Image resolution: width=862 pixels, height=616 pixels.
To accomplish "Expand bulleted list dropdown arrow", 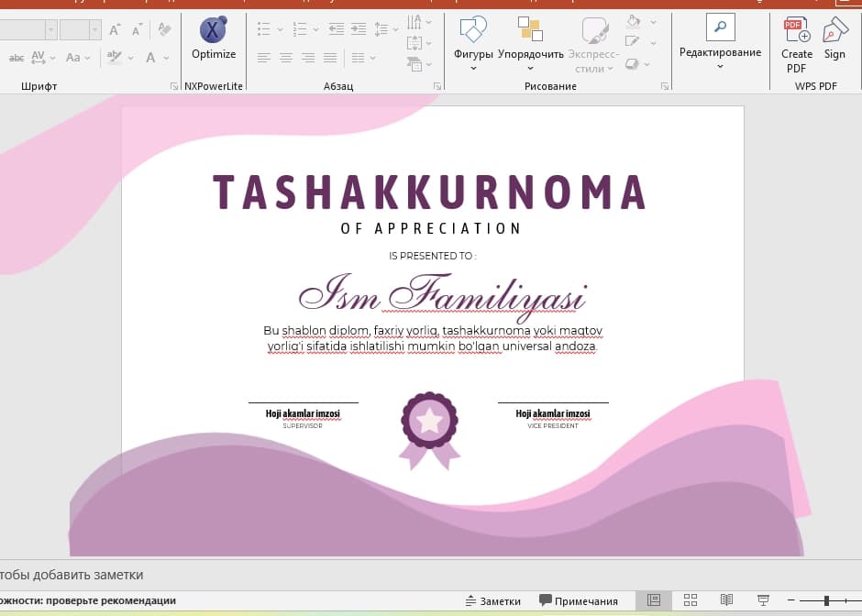I will 280,29.
